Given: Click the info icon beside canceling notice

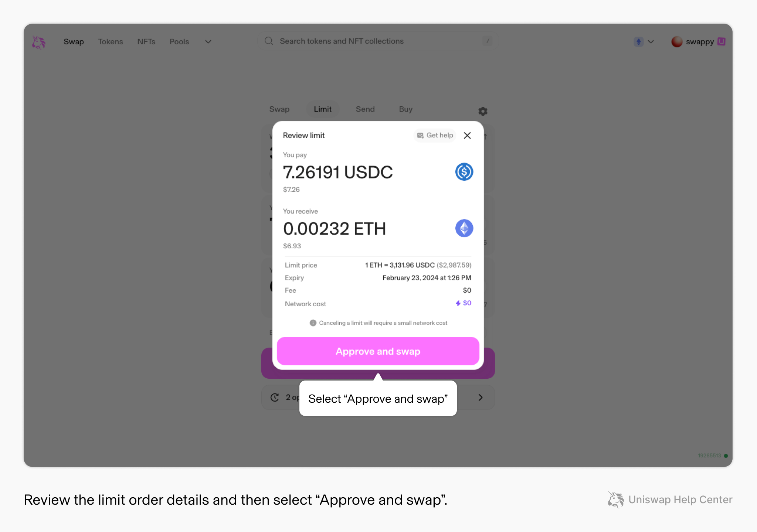Looking at the screenshot, I should pyautogui.click(x=313, y=323).
